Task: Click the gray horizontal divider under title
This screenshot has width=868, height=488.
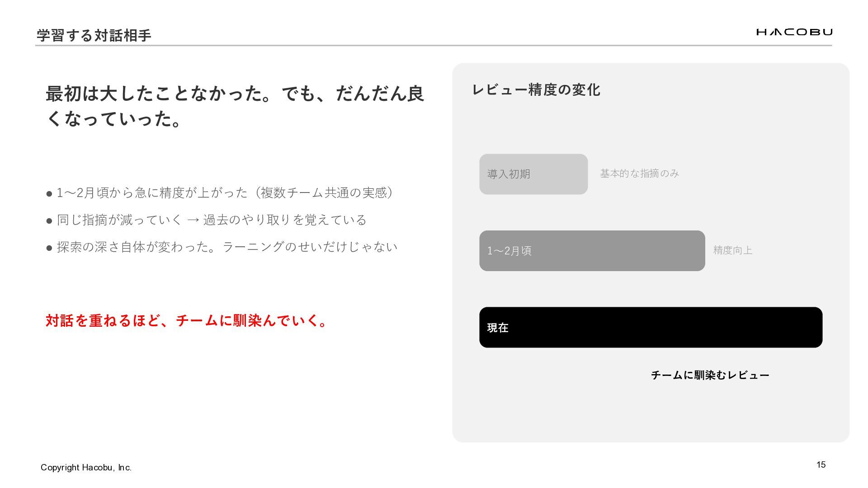Action: (x=433, y=46)
